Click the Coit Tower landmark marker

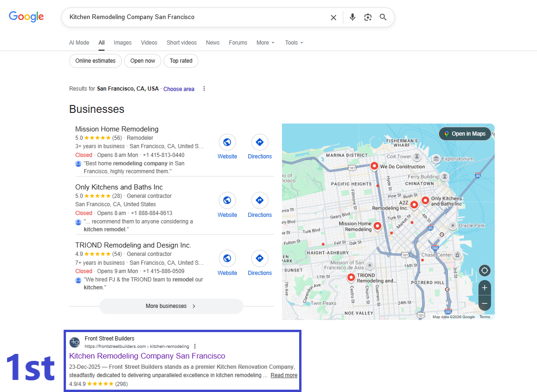pyautogui.click(x=417, y=157)
